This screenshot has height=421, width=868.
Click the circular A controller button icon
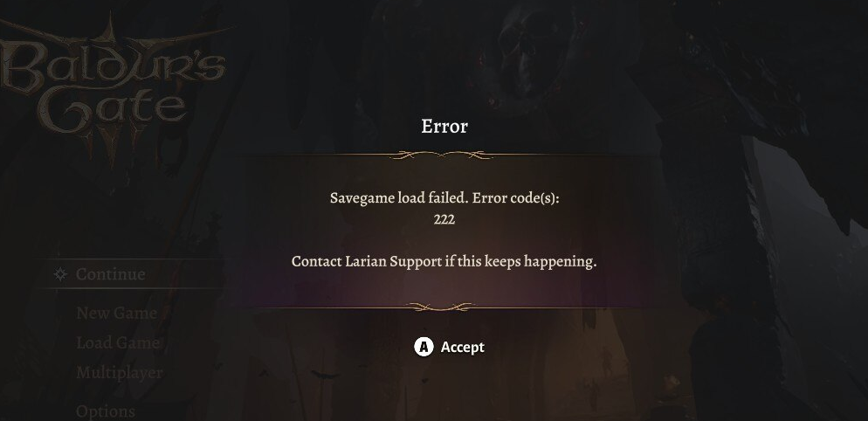(424, 348)
